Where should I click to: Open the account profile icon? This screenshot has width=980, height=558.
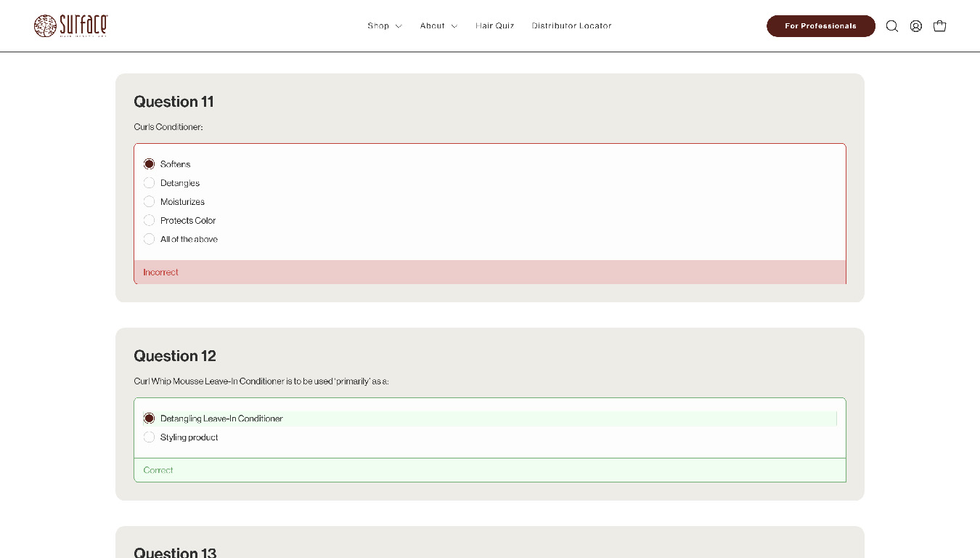click(x=916, y=26)
